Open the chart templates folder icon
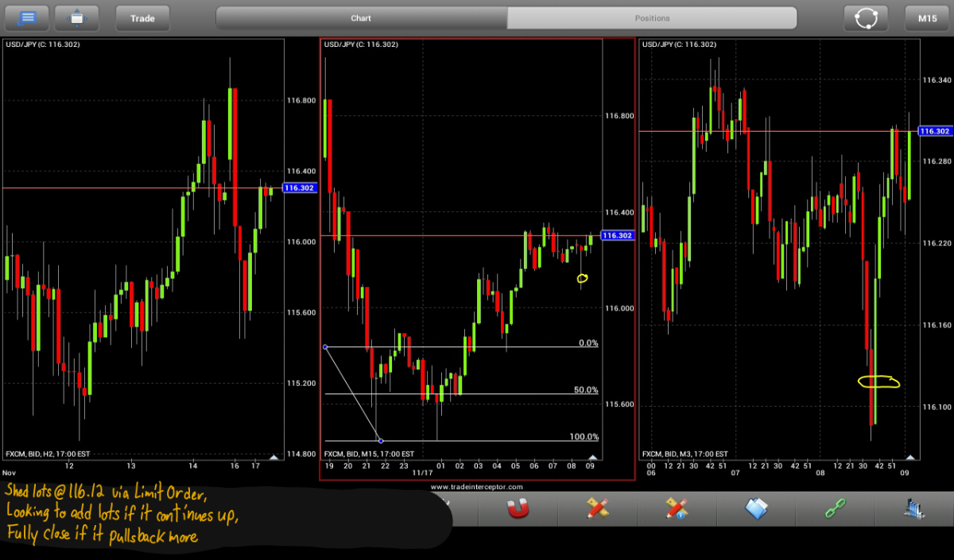This screenshot has width=954, height=560. click(757, 508)
